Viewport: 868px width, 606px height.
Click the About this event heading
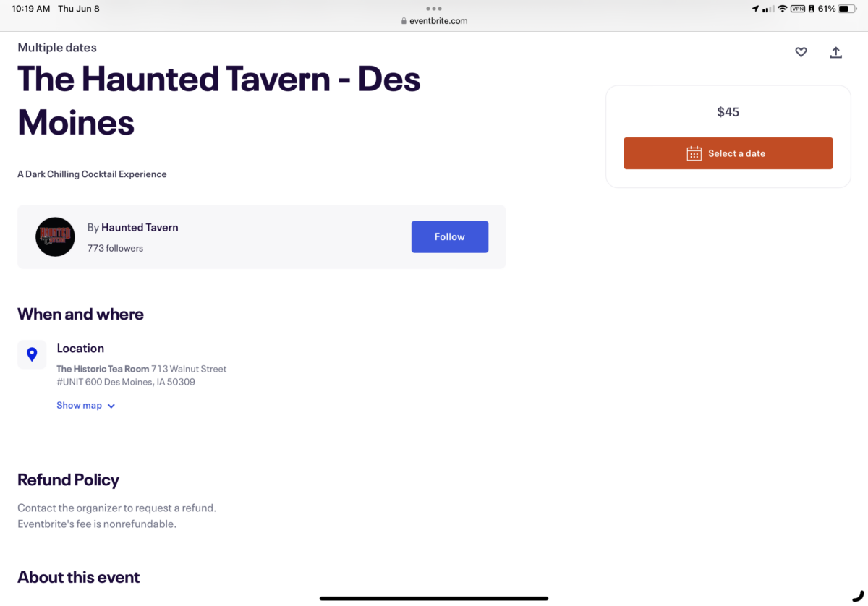78,577
